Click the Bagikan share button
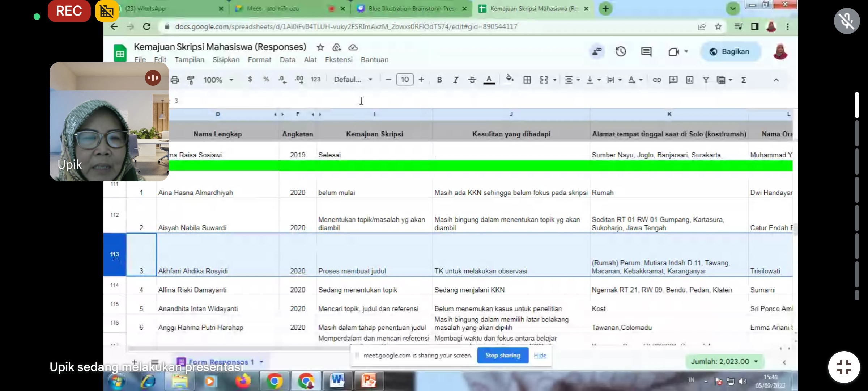 pyautogui.click(x=730, y=52)
